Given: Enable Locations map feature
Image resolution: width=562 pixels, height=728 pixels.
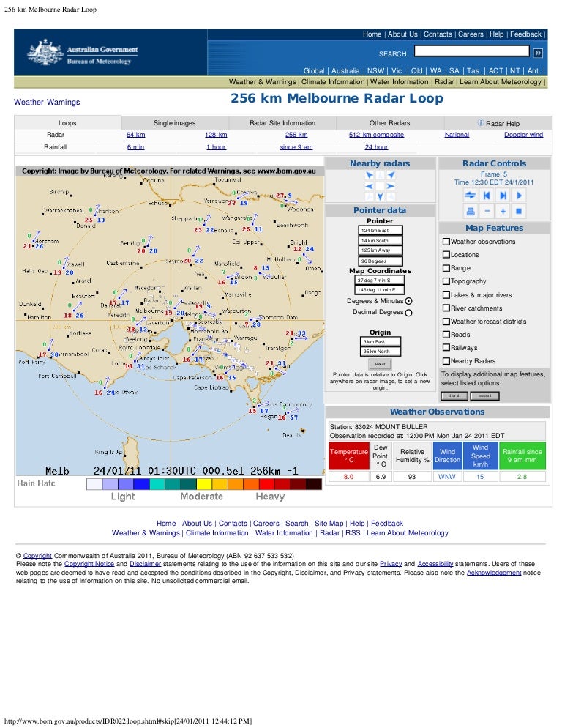Looking at the screenshot, I should click(446, 254).
